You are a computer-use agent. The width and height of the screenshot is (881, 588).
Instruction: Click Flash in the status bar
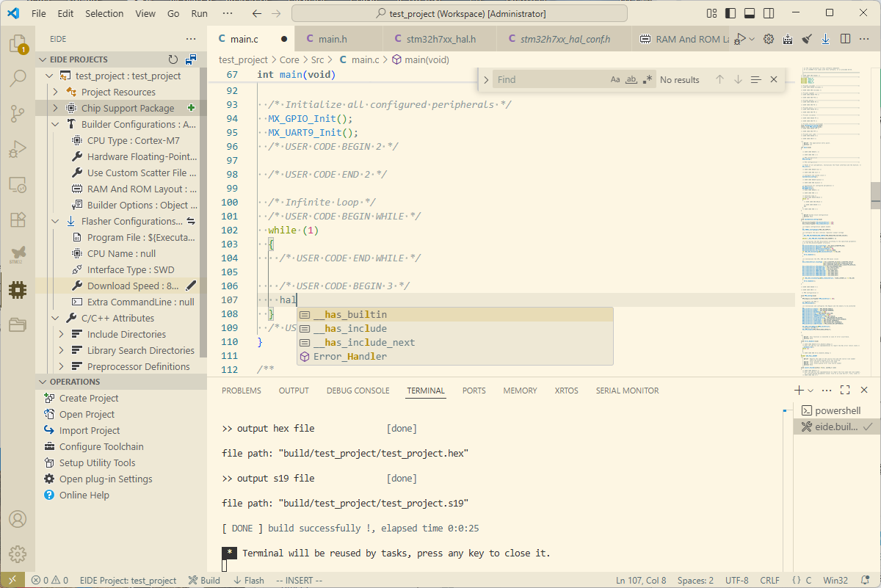point(249,580)
